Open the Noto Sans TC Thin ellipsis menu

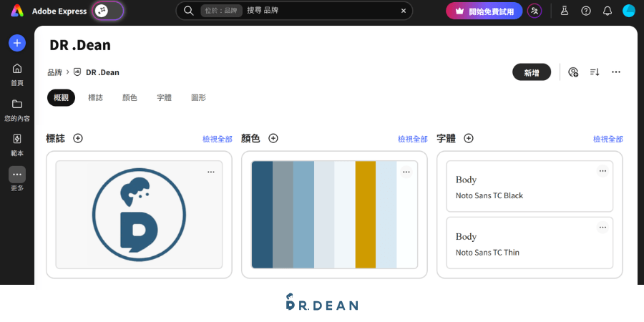coord(602,228)
